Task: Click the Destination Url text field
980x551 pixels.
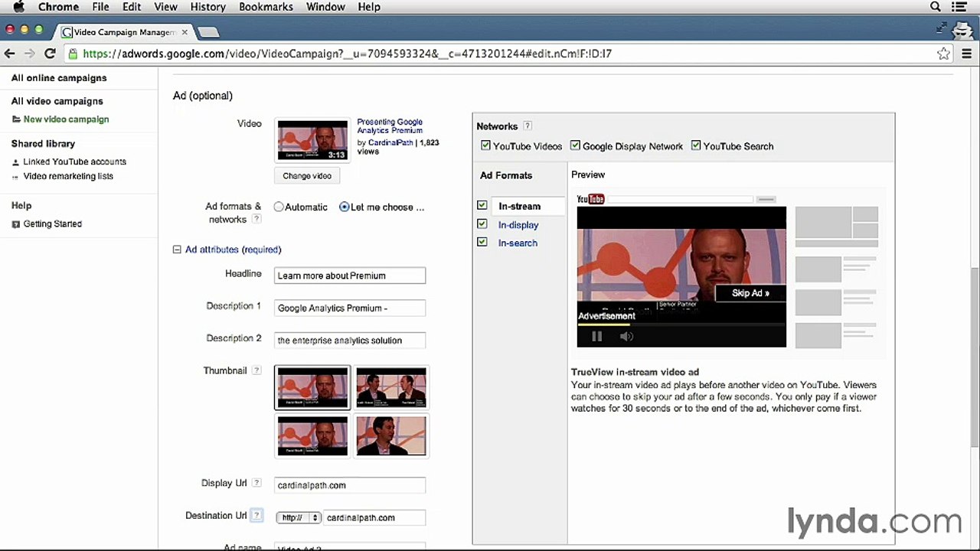Action: (374, 517)
